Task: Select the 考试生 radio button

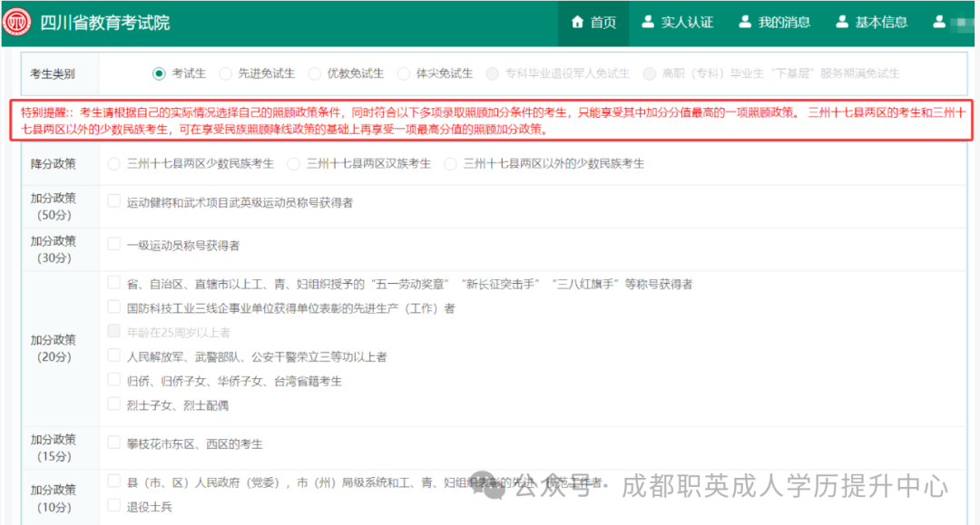Action: coord(159,73)
